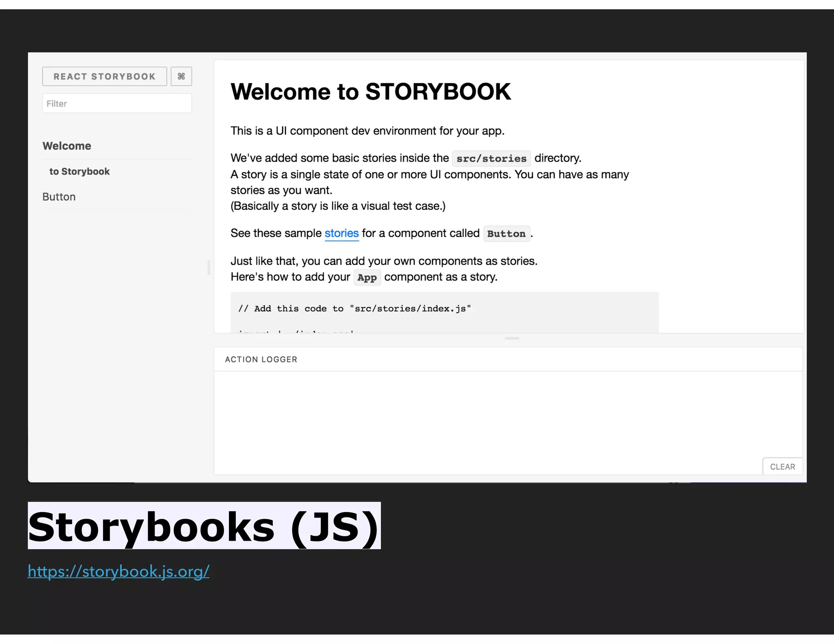
Task: Expand the Button story group
Action: click(x=59, y=197)
